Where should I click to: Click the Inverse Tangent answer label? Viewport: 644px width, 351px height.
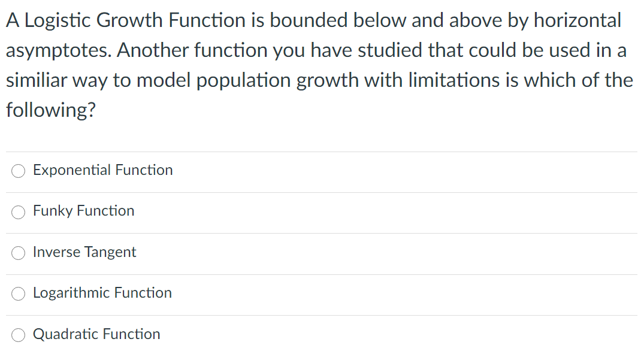(x=84, y=252)
